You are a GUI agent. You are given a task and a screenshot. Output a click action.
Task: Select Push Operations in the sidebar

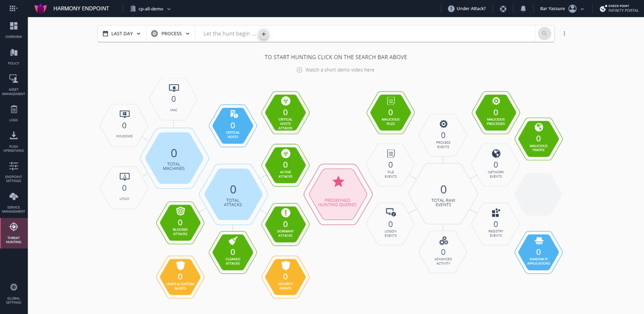click(14, 142)
